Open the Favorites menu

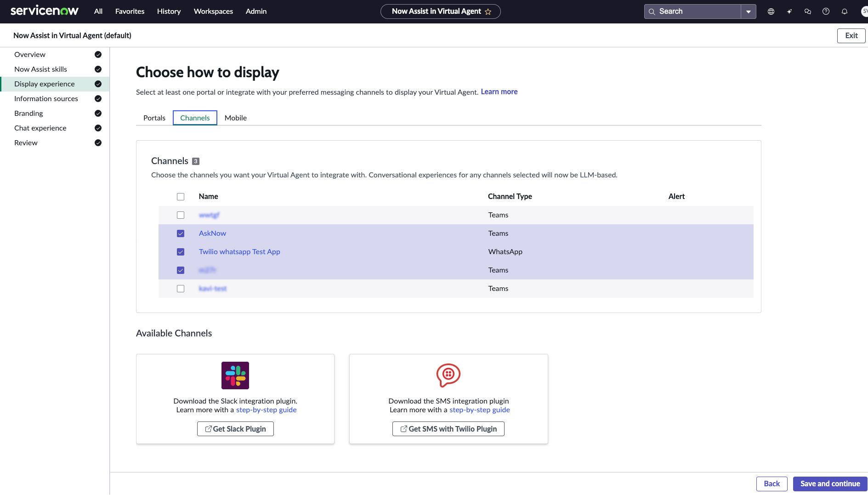coord(130,11)
